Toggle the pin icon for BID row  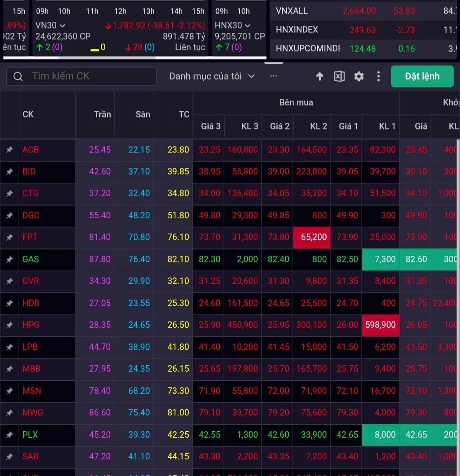pos(9,171)
